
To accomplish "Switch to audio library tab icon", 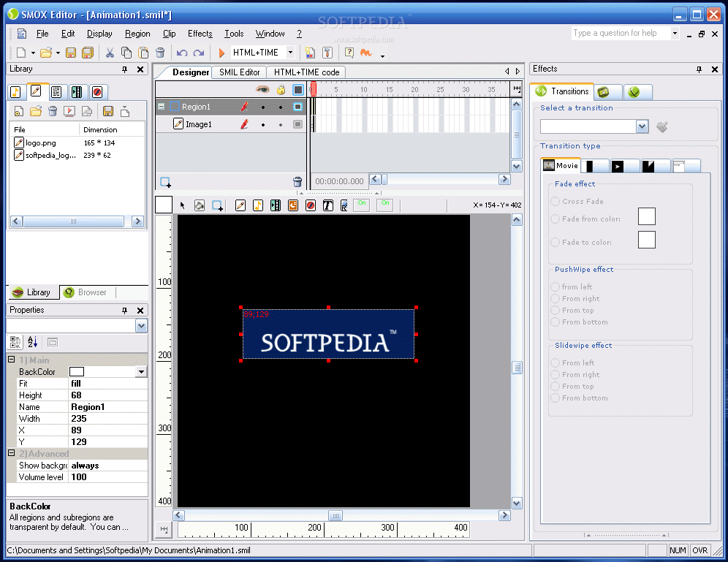I will click(15, 92).
